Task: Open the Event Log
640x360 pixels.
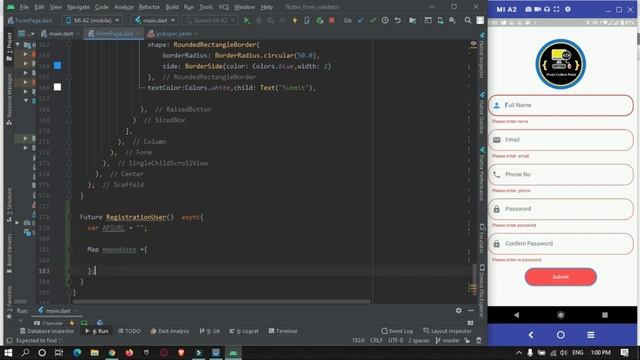Action: (x=397, y=331)
